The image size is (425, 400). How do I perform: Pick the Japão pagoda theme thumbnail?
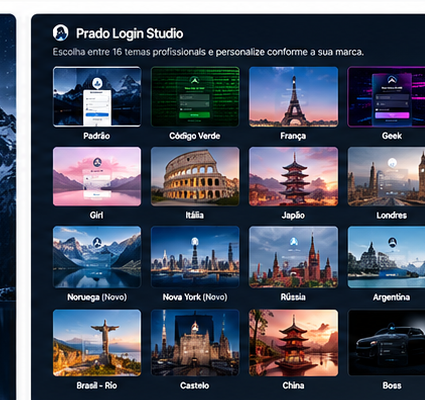pos(293,176)
